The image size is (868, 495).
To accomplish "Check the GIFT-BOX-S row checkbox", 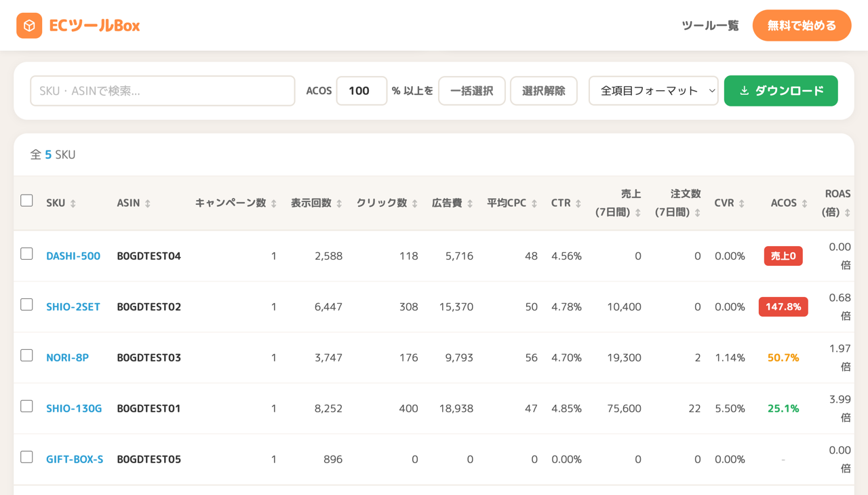I will point(27,457).
